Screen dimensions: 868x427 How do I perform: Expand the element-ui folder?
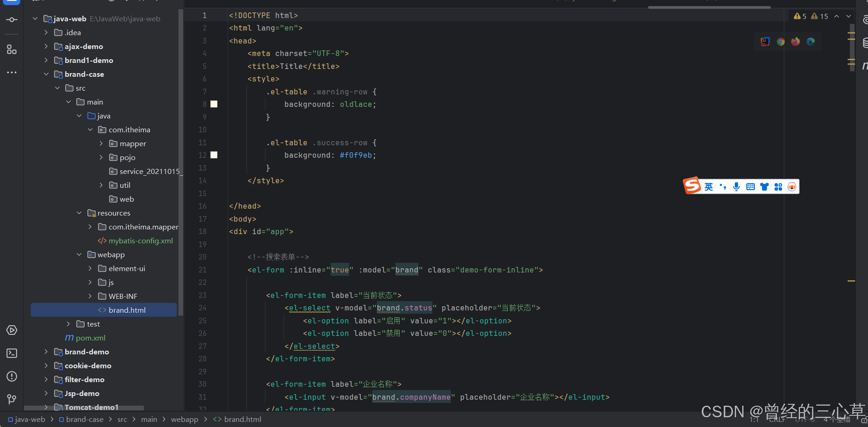coord(91,268)
